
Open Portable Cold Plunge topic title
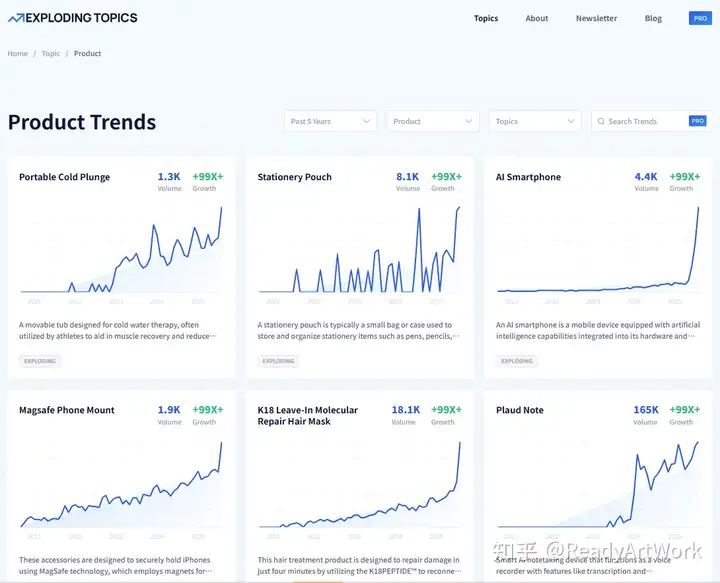point(65,177)
